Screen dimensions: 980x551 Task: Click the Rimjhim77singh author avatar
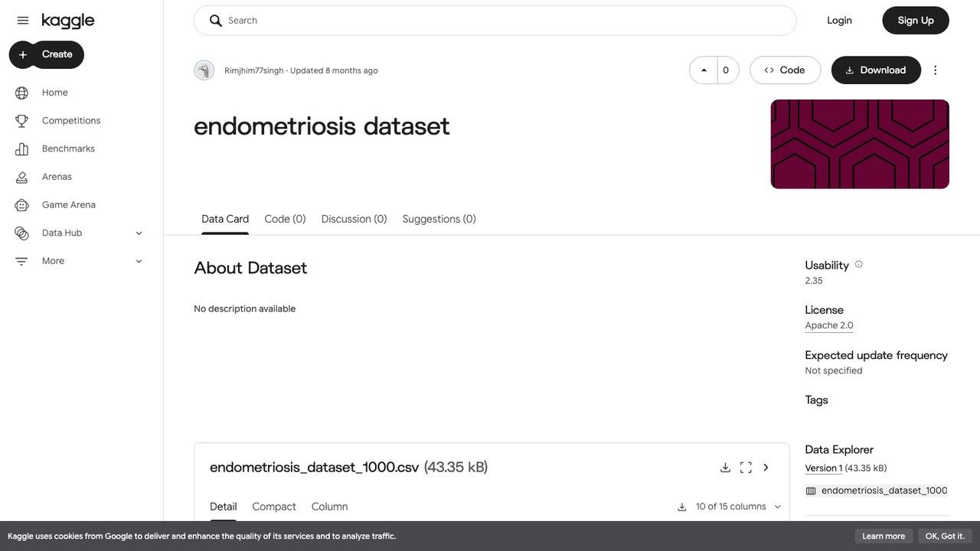pyautogui.click(x=204, y=70)
